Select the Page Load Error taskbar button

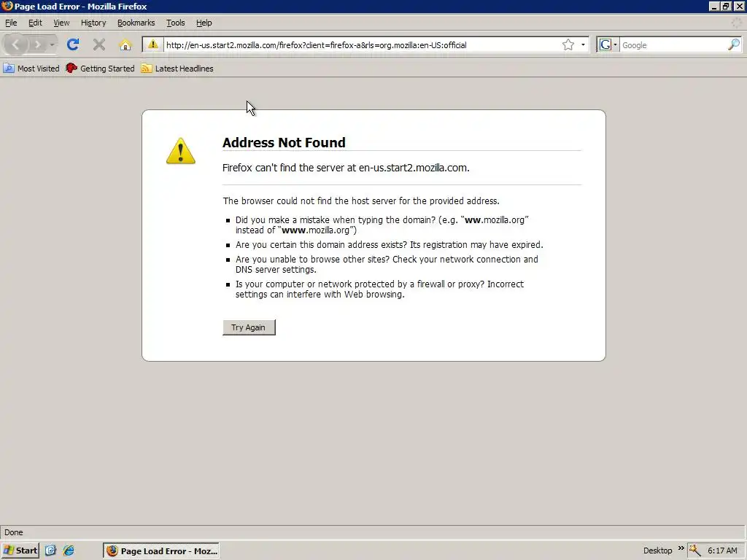[161, 551]
